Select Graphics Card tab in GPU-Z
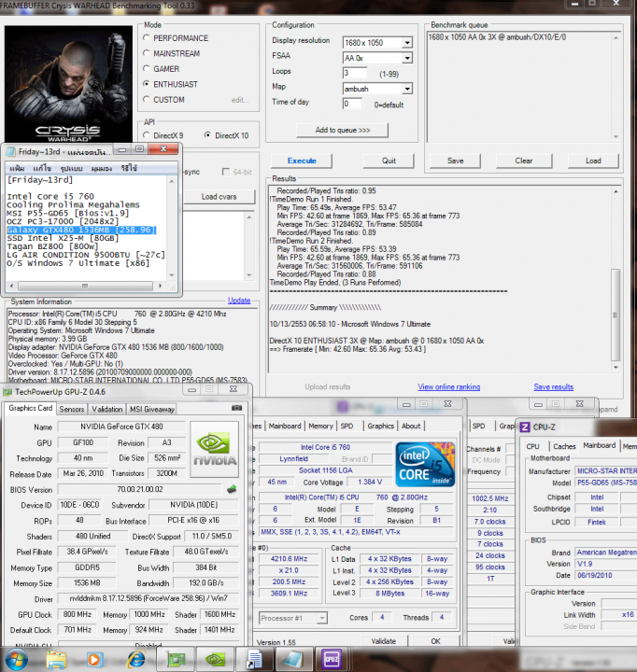The image size is (637, 672). pos(31,409)
